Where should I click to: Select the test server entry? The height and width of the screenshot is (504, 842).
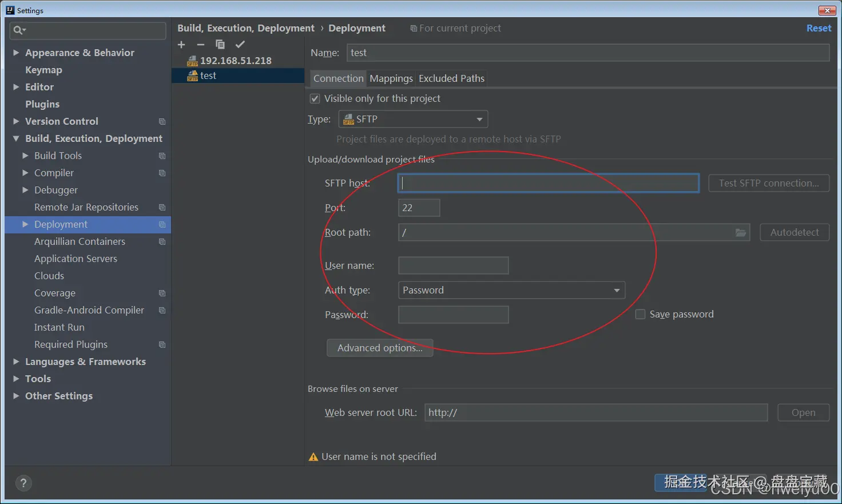[238, 76]
